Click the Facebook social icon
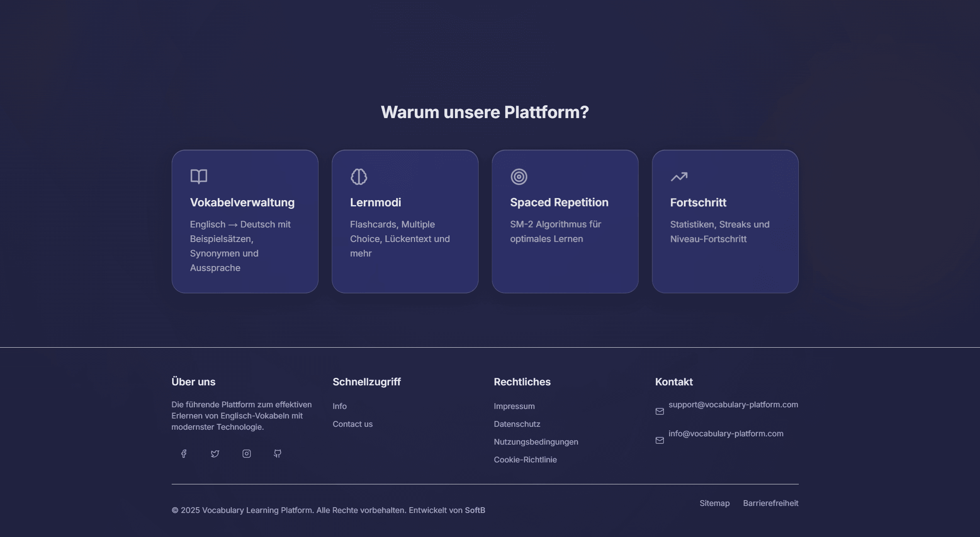980x537 pixels. [x=184, y=454]
